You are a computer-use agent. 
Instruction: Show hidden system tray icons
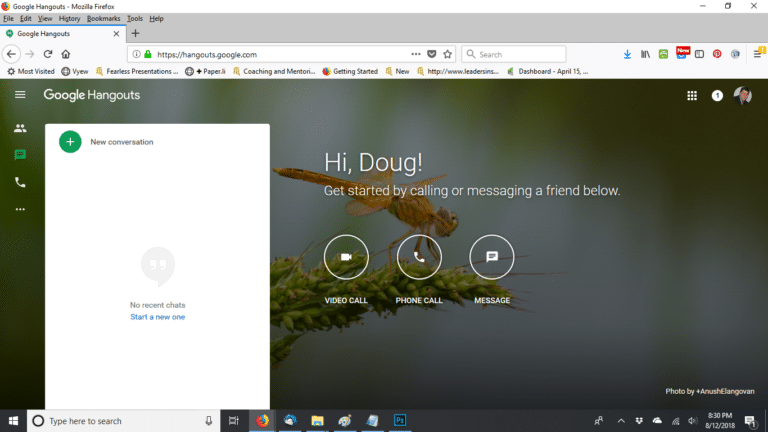[x=621, y=421]
